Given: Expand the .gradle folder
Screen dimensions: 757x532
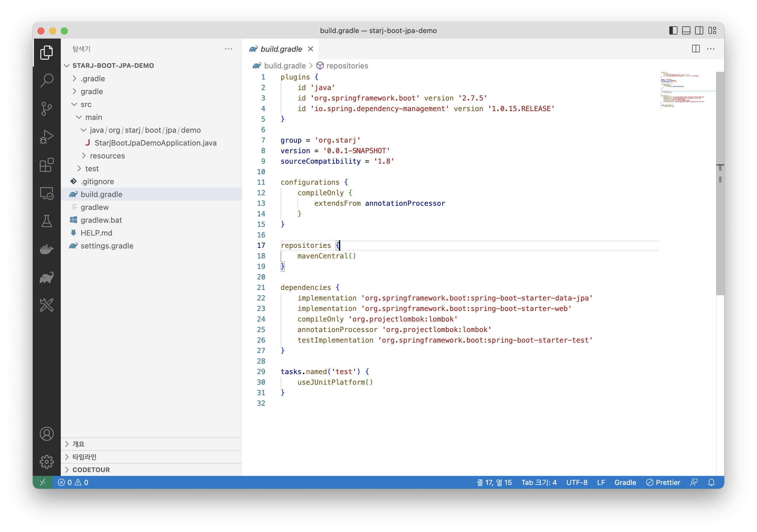Looking at the screenshot, I should [x=75, y=79].
